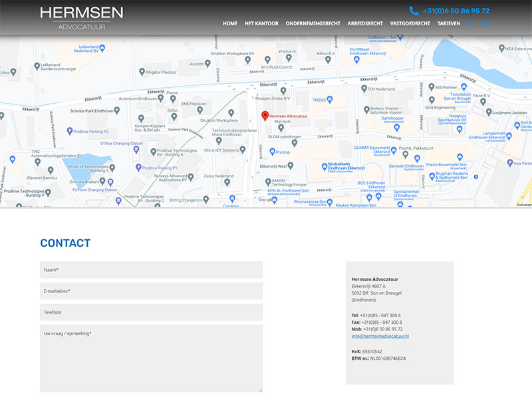The height and width of the screenshot is (399, 532).
Task: Click the PontMeyer Eindhoven Ekkersrijt marker
Action: (x=356, y=60)
